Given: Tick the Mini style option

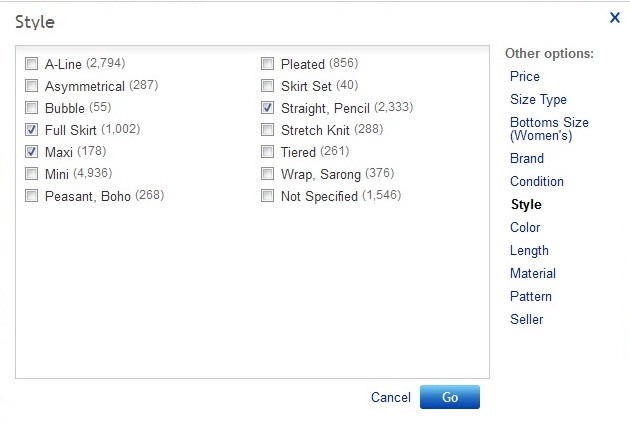Looking at the screenshot, I should pyautogui.click(x=31, y=174).
